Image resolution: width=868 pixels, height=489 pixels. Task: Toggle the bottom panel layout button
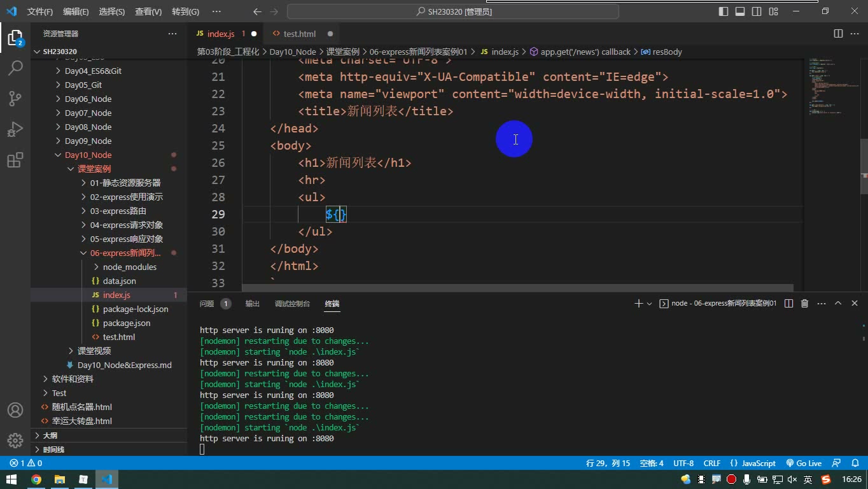click(x=740, y=11)
